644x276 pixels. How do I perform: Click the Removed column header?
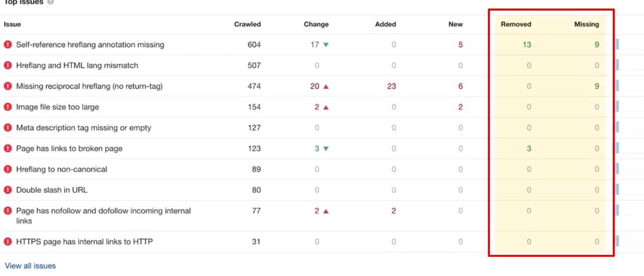point(516,24)
